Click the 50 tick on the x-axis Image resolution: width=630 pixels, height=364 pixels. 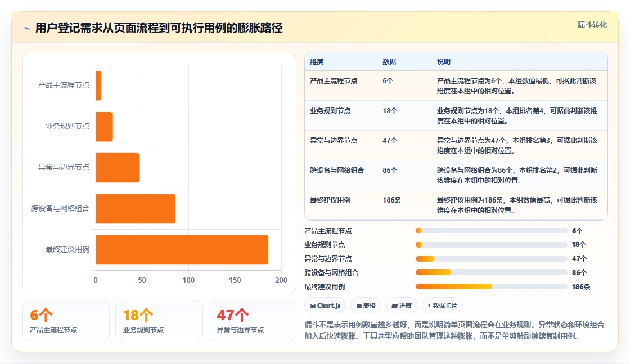(x=142, y=280)
